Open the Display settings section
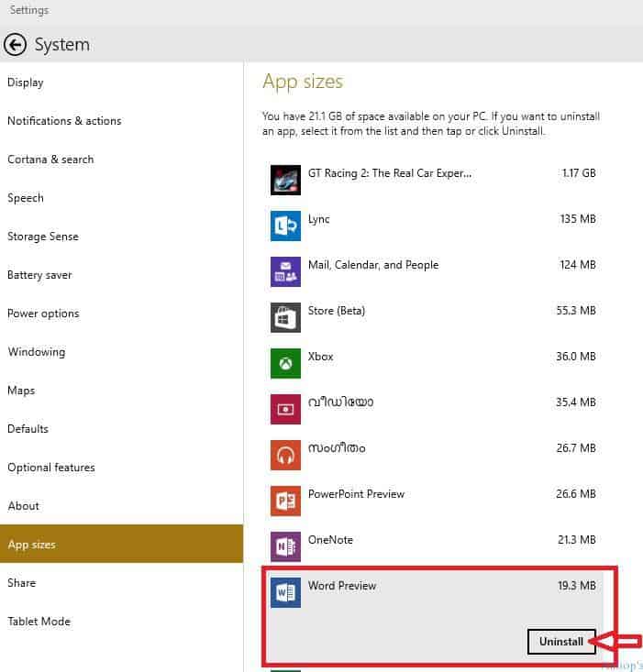Screen dimensions: 643x672 pyautogui.click(x=121, y=83)
